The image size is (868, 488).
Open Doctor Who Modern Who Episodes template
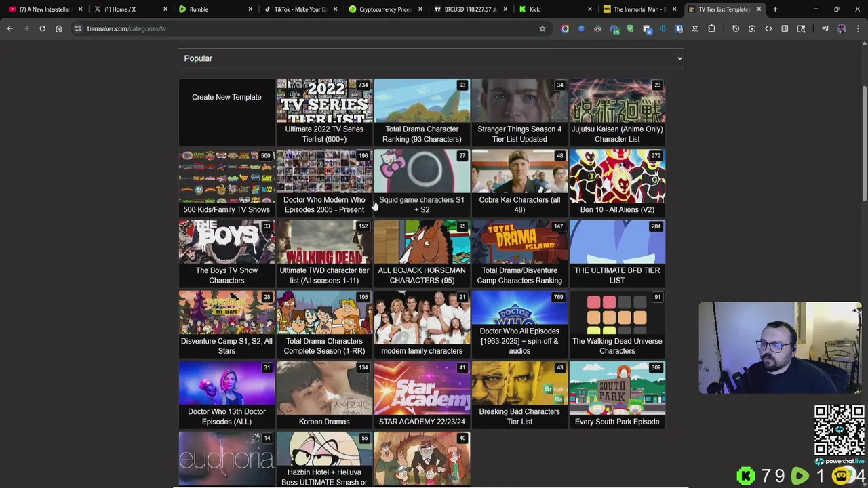(324, 182)
